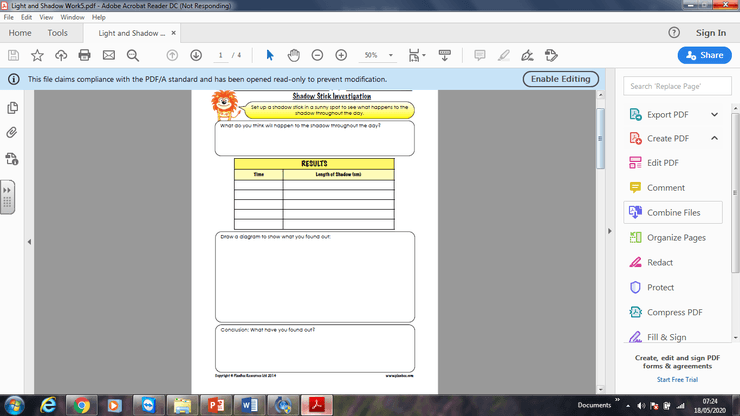
Task: Add a sticky note comment icon
Action: [480, 55]
